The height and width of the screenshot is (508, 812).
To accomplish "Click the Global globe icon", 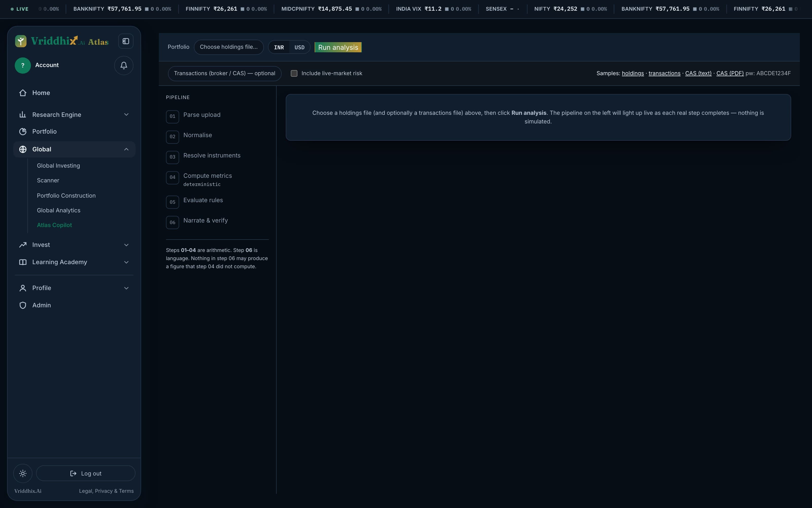I will [x=23, y=149].
